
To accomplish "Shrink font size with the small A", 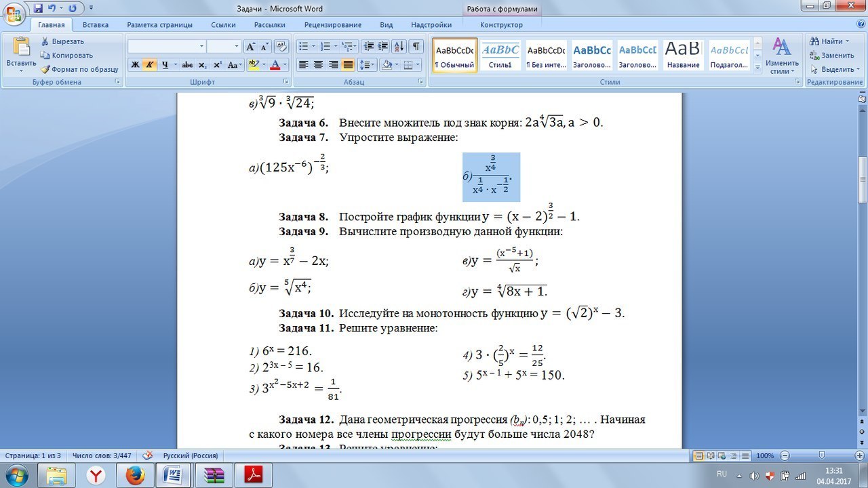I will 264,46.
